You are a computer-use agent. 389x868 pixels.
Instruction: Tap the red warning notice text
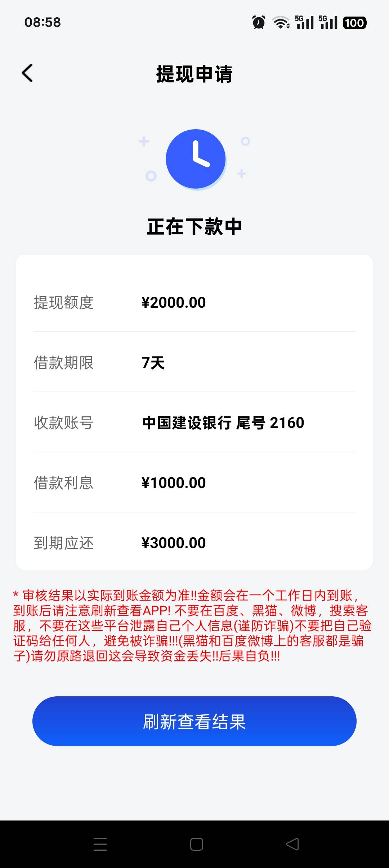pyautogui.click(x=192, y=626)
